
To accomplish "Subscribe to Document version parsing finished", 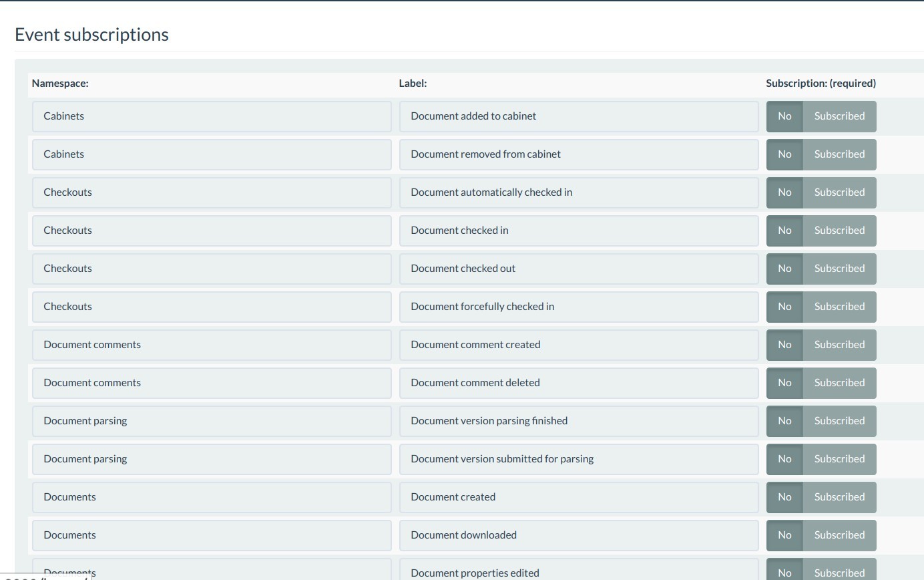I will point(839,421).
